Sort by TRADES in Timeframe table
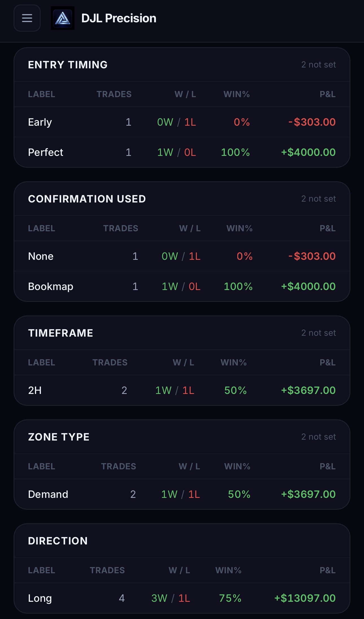 click(110, 362)
